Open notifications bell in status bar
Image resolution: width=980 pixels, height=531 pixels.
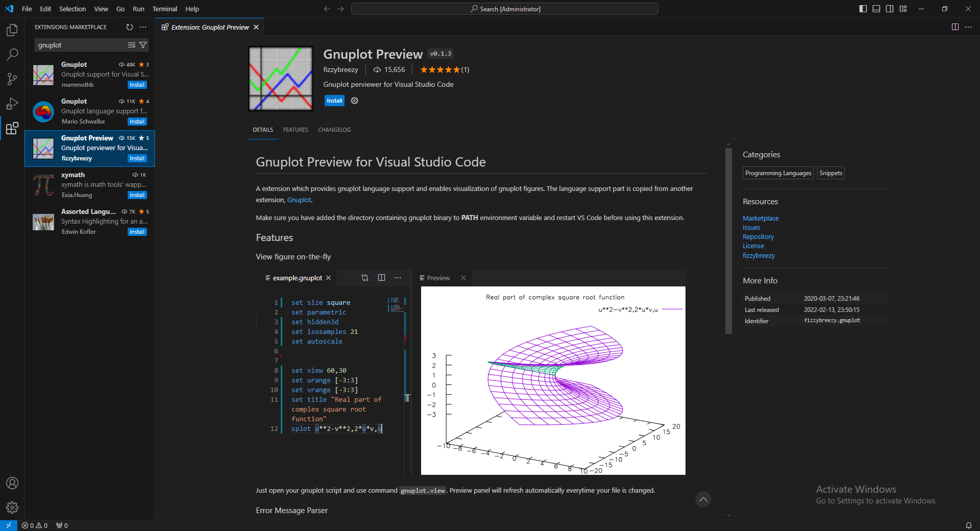pos(968,525)
